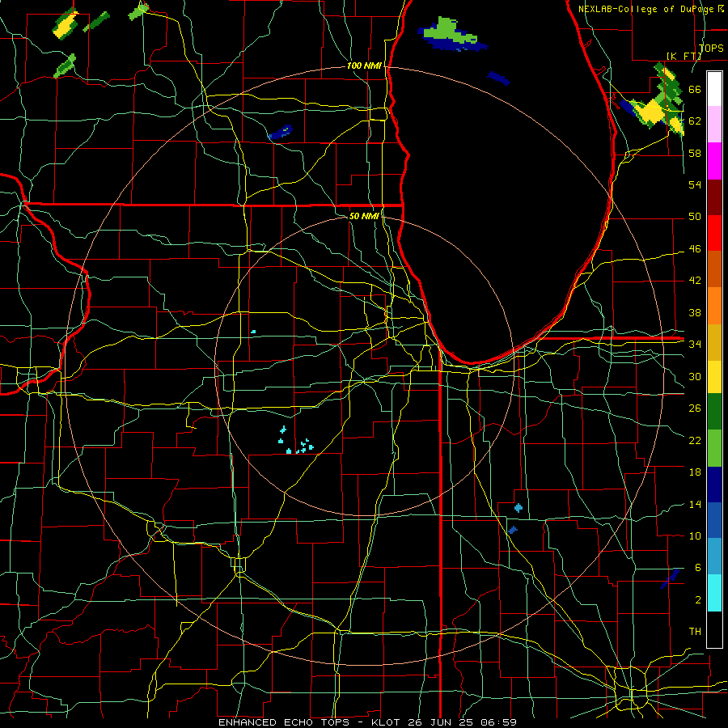Click the medium blue legend swatch
Screen dimensions: 728x728
pos(714,520)
